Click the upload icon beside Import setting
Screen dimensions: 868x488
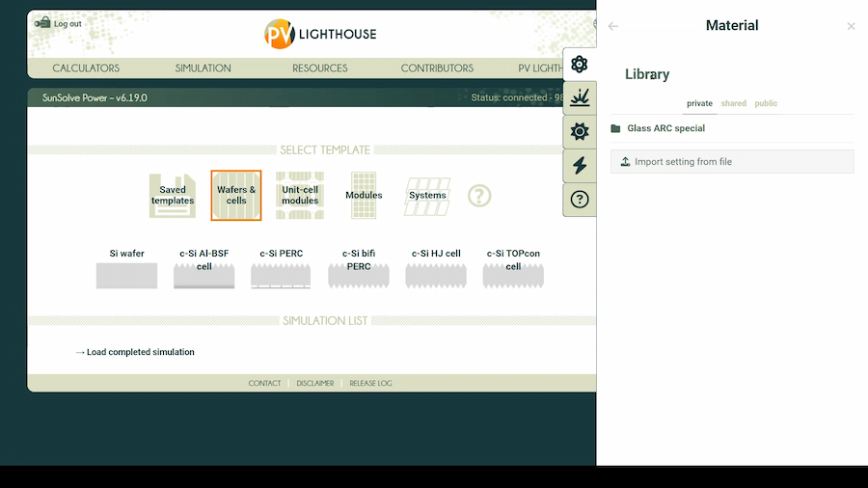pyautogui.click(x=625, y=162)
